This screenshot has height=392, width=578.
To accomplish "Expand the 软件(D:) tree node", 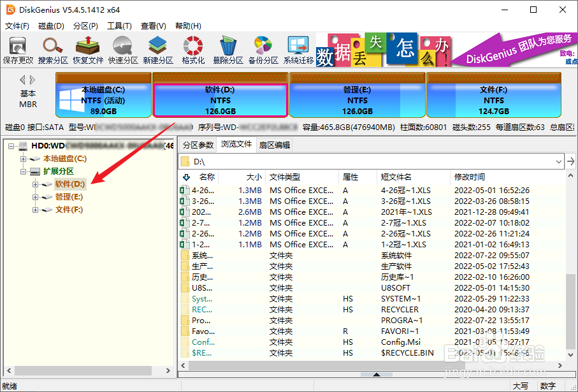I will pyautogui.click(x=36, y=184).
